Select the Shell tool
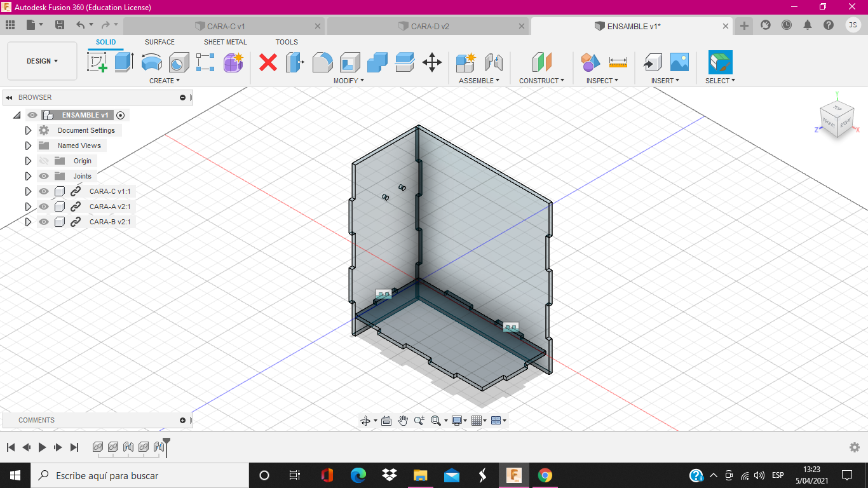 (350, 62)
